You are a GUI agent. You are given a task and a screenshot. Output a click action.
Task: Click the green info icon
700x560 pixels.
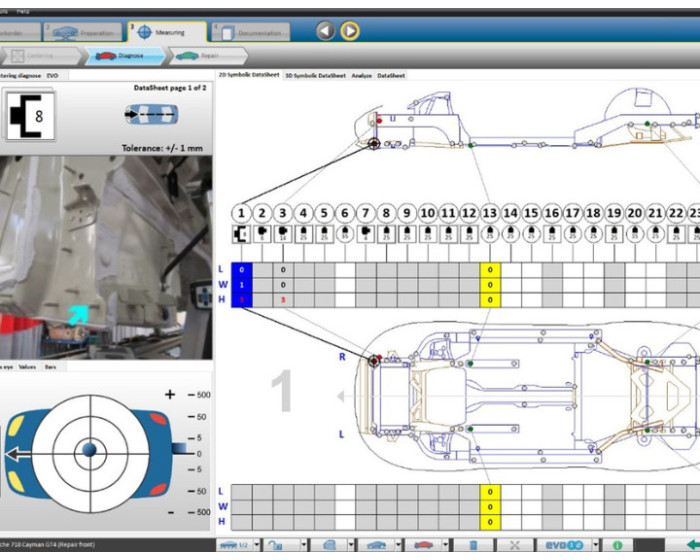(x=617, y=545)
